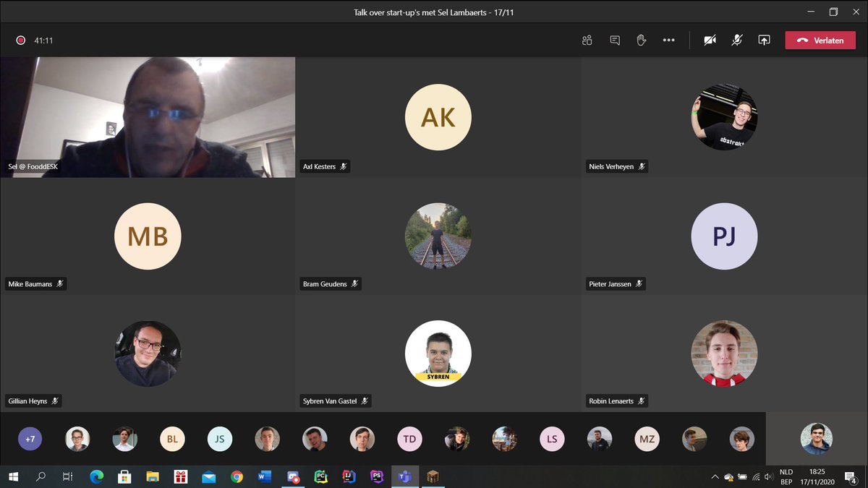Click Niels Verheyen's profile picture
Screen dimensions: 868x488
click(x=724, y=117)
